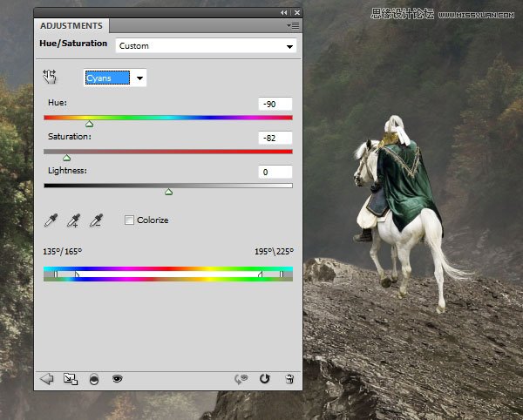Clip adjustment to layer icon
This screenshot has height=420, width=523.
tap(94, 379)
